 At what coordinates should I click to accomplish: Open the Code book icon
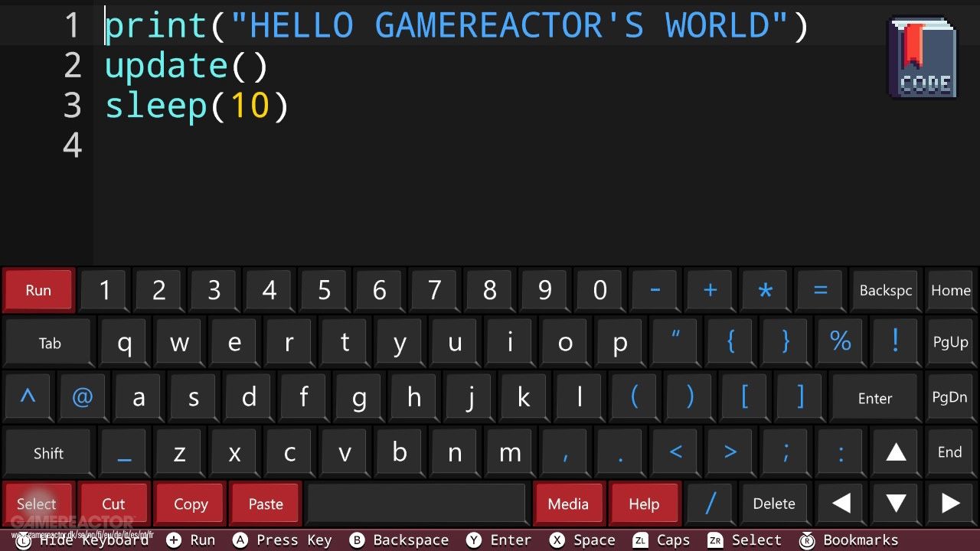click(x=923, y=59)
